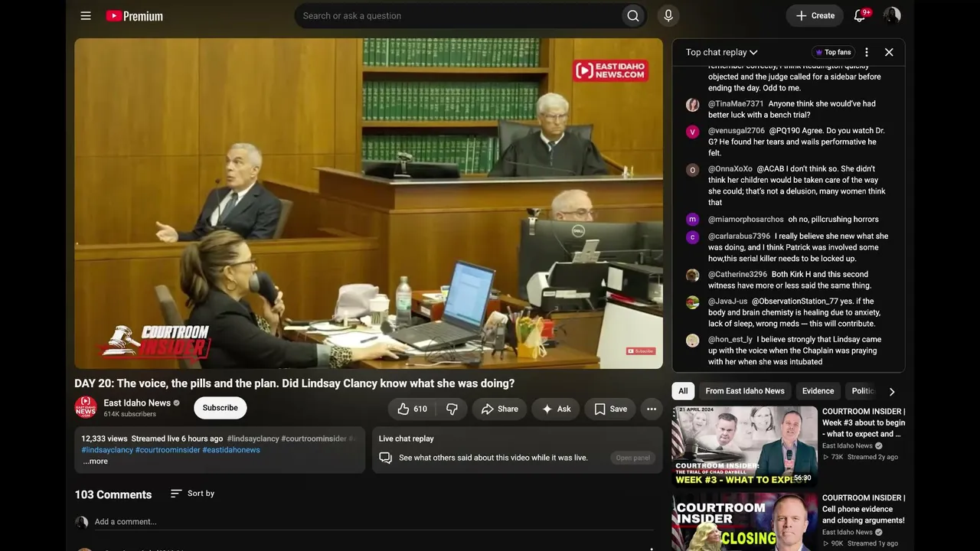Open the hamburger guide menu
The width and height of the screenshot is (980, 551).
pyautogui.click(x=86, y=16)
